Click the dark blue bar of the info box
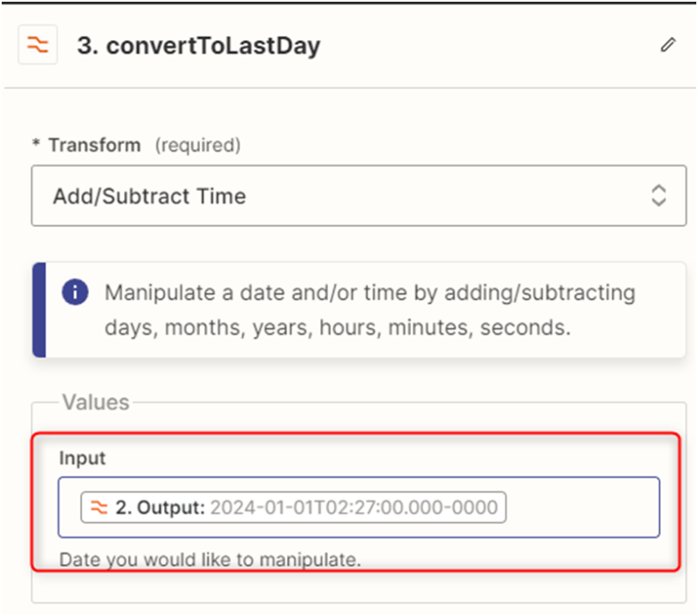This screenshot has height=616, width=698. pos(38,310)
